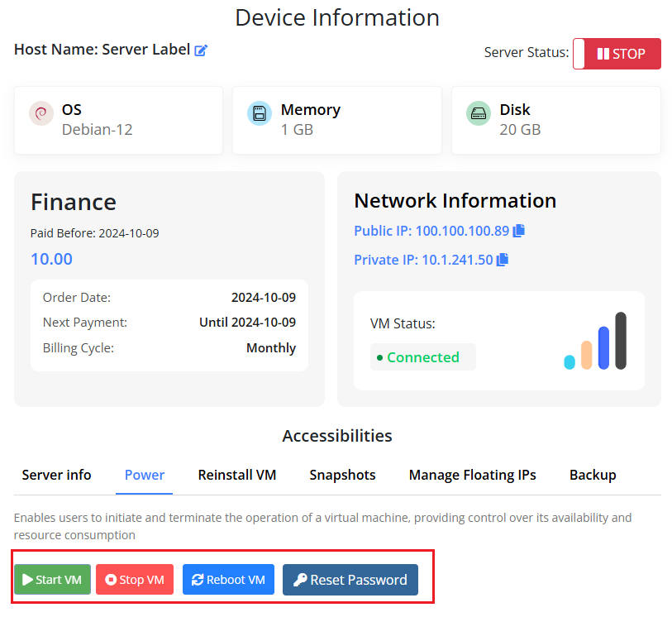Click the Public IP 100.100.100.89 link

coord(431,231)
